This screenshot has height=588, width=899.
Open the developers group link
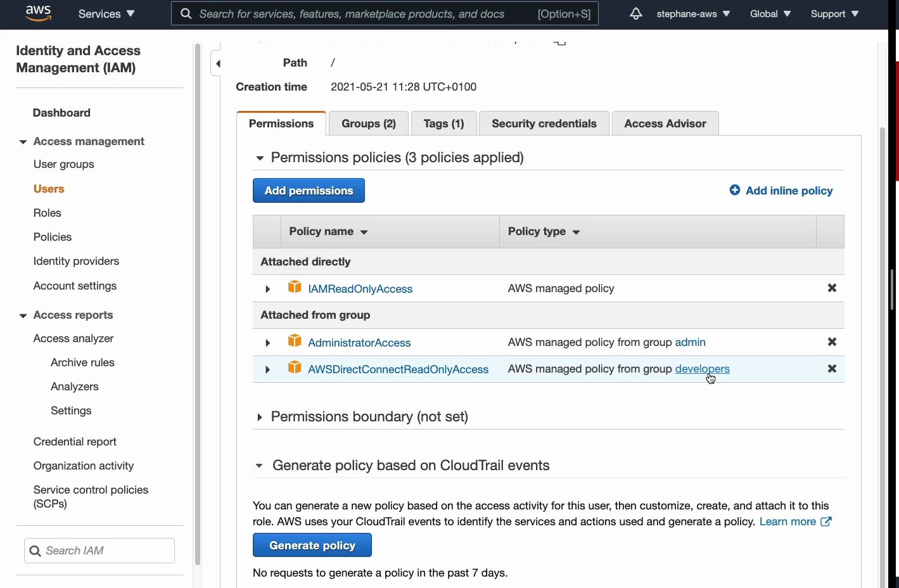coord(702,369)
